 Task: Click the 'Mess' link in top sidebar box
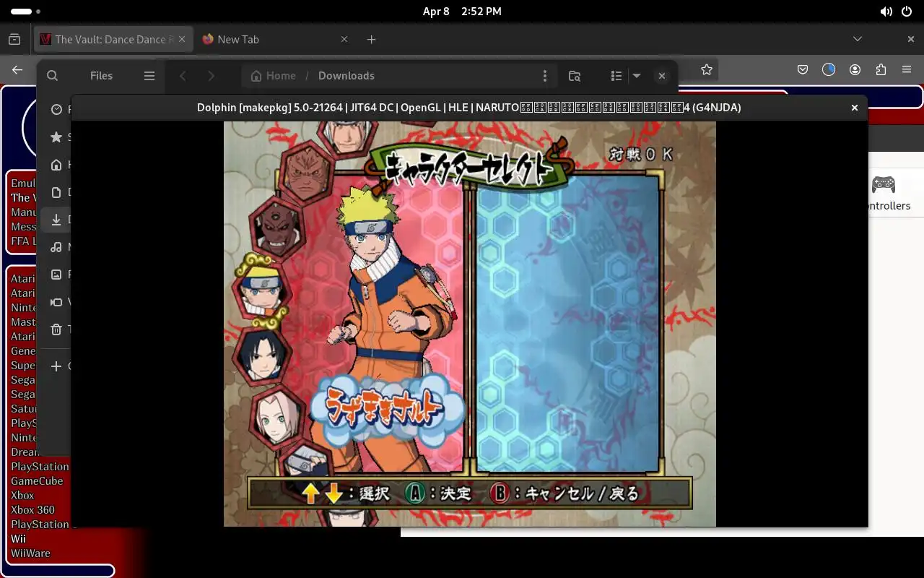[x=23, y=226]
